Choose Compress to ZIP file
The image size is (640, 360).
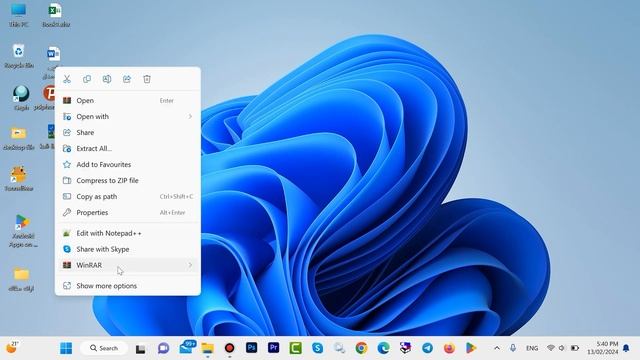pyautogui.click(x=128, y=180)
